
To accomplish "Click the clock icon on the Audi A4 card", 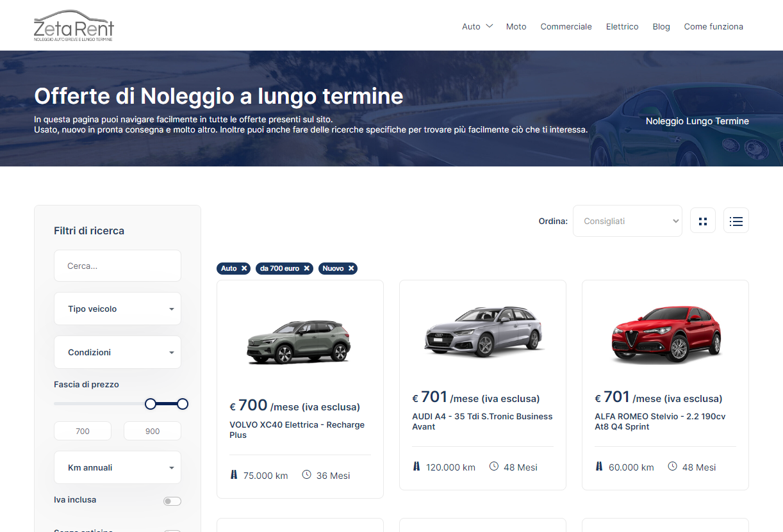I will [493, 467].
